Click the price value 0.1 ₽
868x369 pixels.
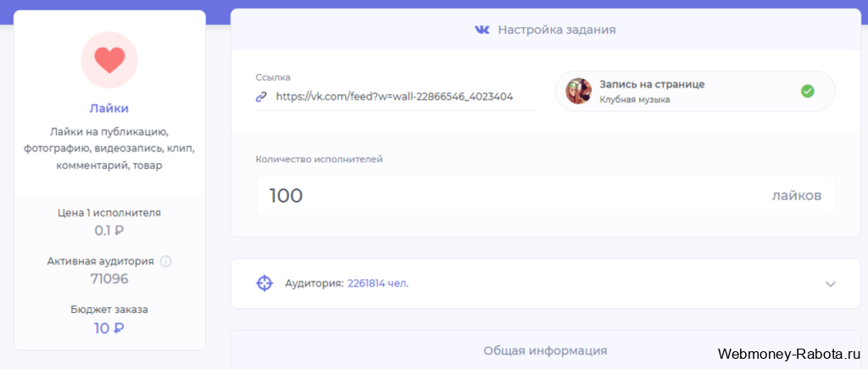point(109,231)
